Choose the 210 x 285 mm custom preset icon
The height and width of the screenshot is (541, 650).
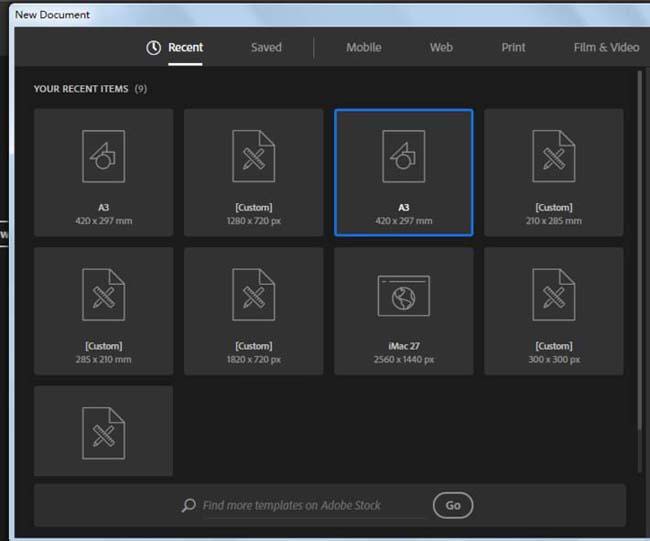[554, 156]
